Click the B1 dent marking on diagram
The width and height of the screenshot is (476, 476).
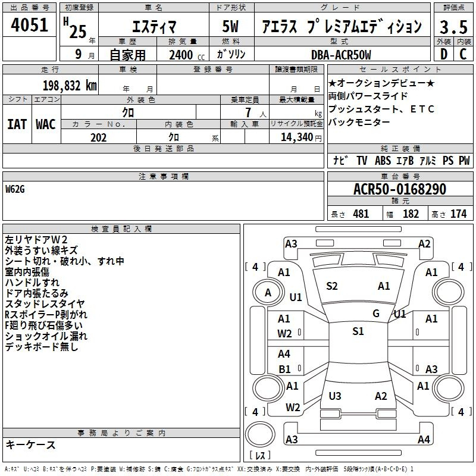tap(284, 369)
